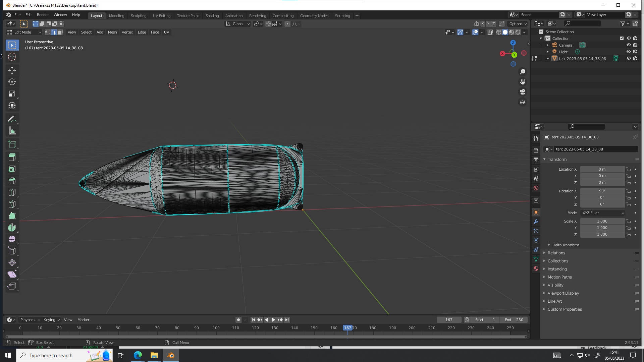
Task: Select the Cursor tool
Action: (12, 57)
